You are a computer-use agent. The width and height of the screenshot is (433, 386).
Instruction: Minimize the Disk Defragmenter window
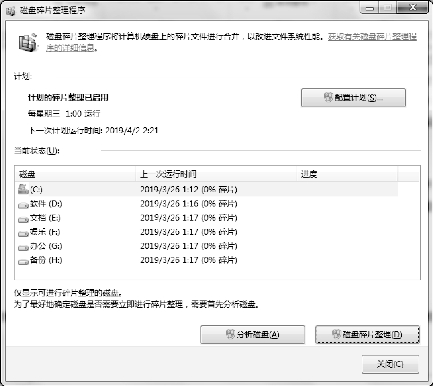coord(369,8)
